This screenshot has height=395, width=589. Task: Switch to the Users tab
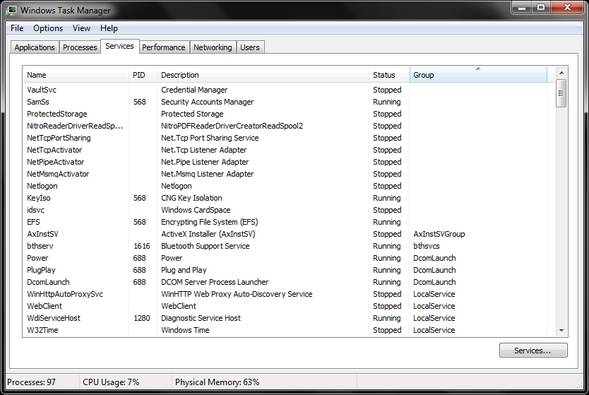[x=250, y=47]
